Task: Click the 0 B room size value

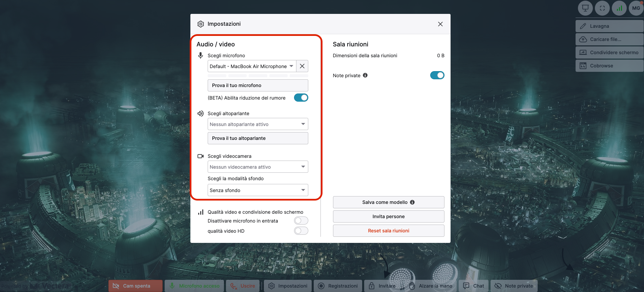Action: pyautogui.click(x=441, y=56)
